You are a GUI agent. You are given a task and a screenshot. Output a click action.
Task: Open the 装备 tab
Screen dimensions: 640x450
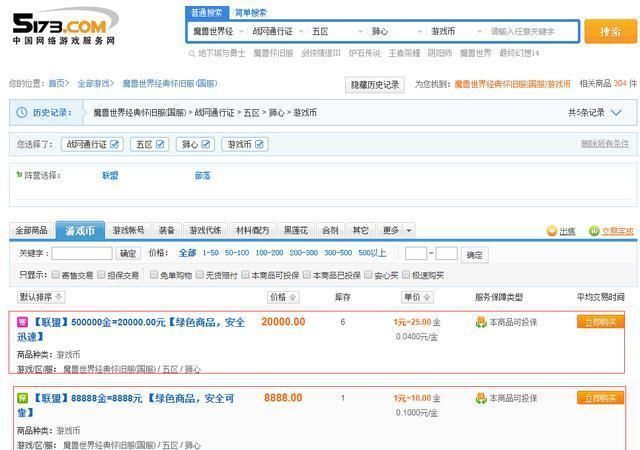167,230
